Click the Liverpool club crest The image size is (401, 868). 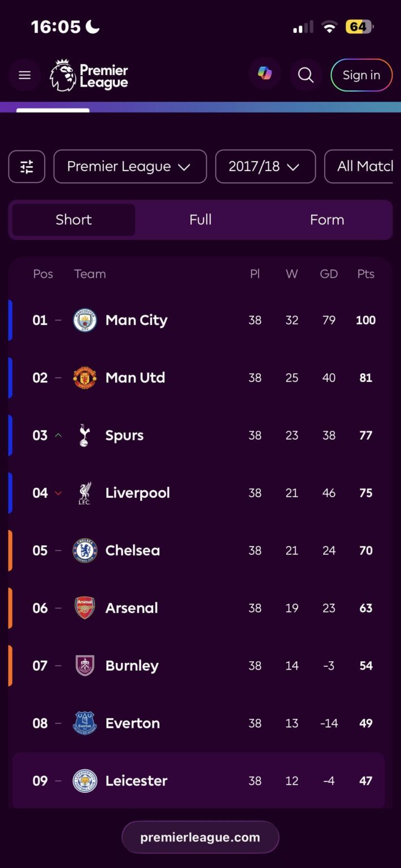pyautogui.click(x=84, y=492)
